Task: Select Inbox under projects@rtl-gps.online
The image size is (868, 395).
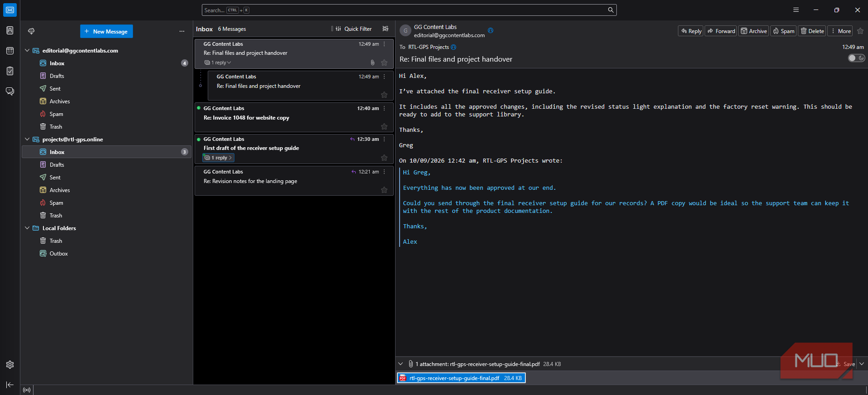Action: click(x=106, y=152)
